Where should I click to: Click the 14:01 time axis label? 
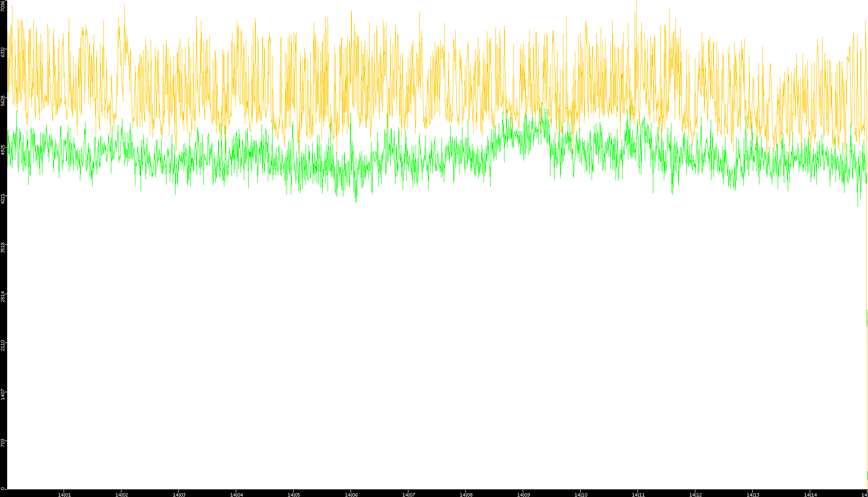click(x=64, y=494)
